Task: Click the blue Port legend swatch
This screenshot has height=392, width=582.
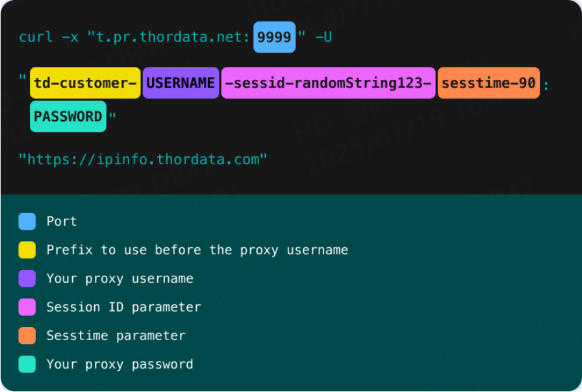Action: [27, 221]
